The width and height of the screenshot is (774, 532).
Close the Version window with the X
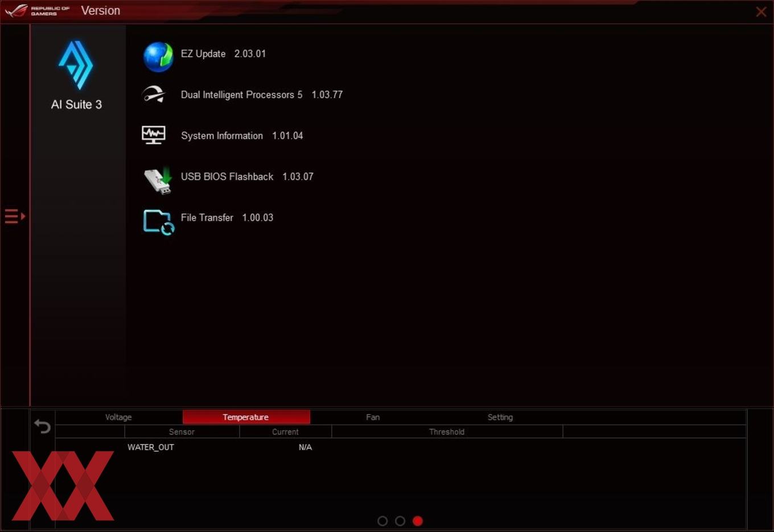[x=761, y=11]
